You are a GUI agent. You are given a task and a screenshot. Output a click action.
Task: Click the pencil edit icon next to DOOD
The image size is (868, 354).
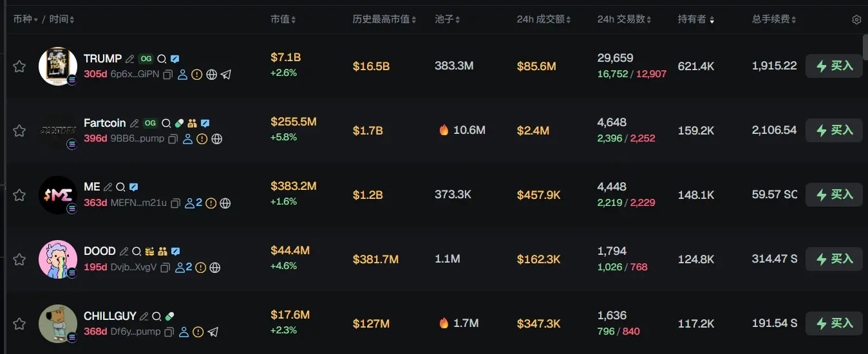pyautogui.click(x=124, y=252)
